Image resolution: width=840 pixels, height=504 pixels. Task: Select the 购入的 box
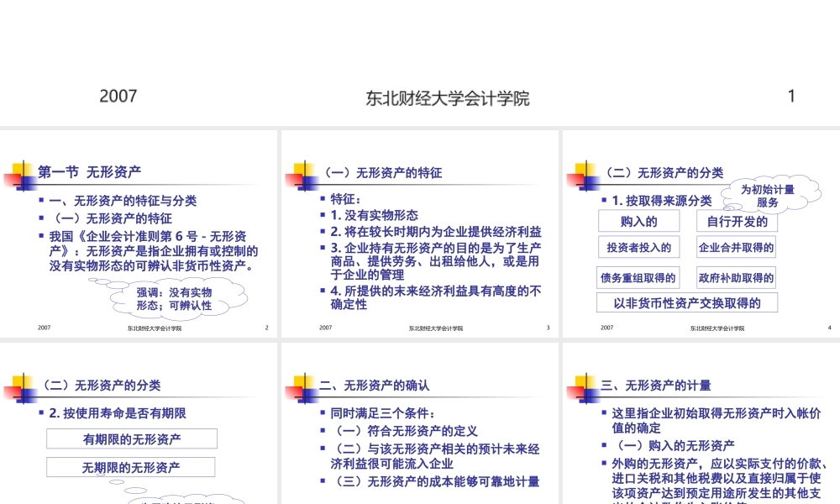(x=638, y=220)
